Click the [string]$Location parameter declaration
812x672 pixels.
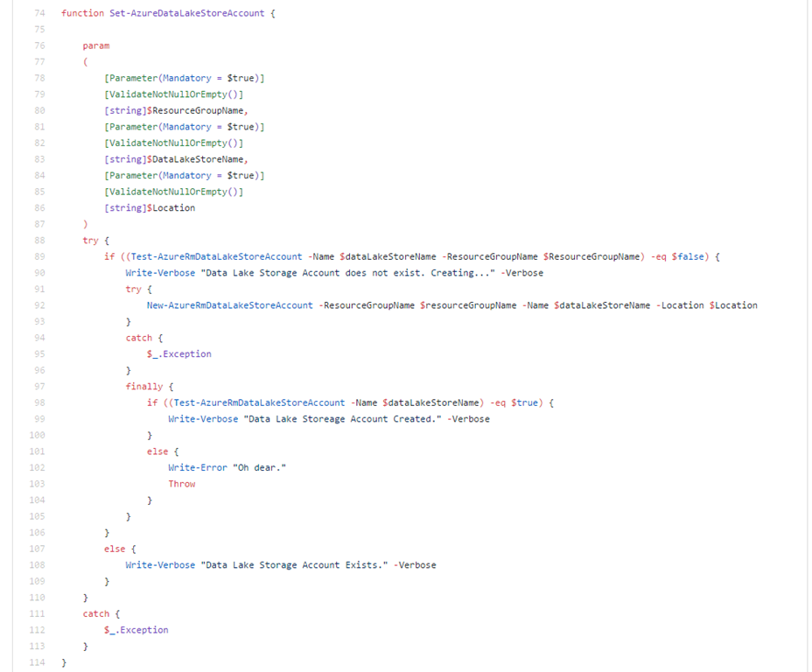click(x=150, y=208)
